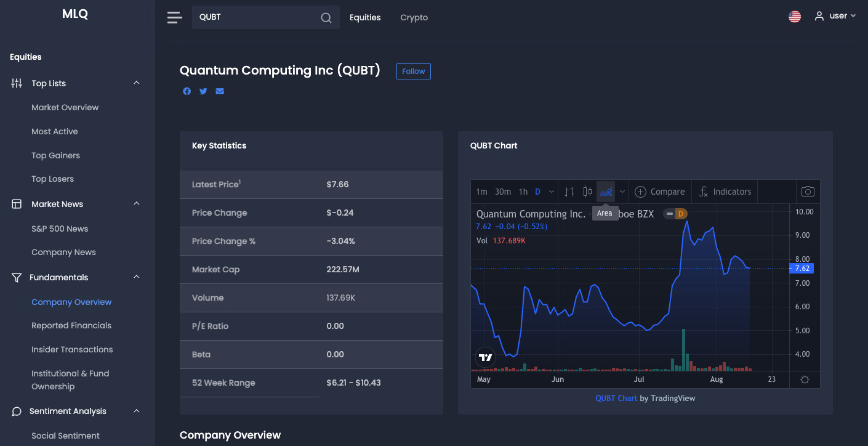Click the 52 Week Range value
Screen dimensions: 868x446
click(354, 383)
